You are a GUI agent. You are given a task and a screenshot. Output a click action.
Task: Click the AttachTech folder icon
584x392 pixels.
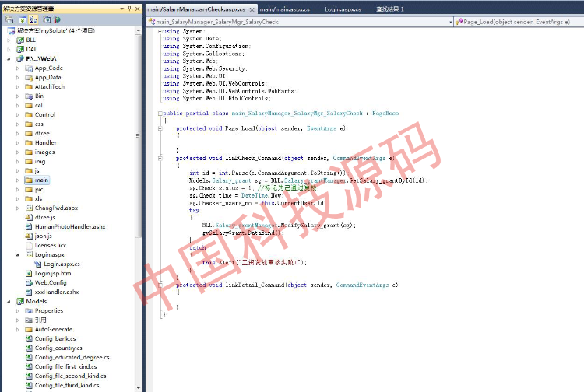point(29,86)
